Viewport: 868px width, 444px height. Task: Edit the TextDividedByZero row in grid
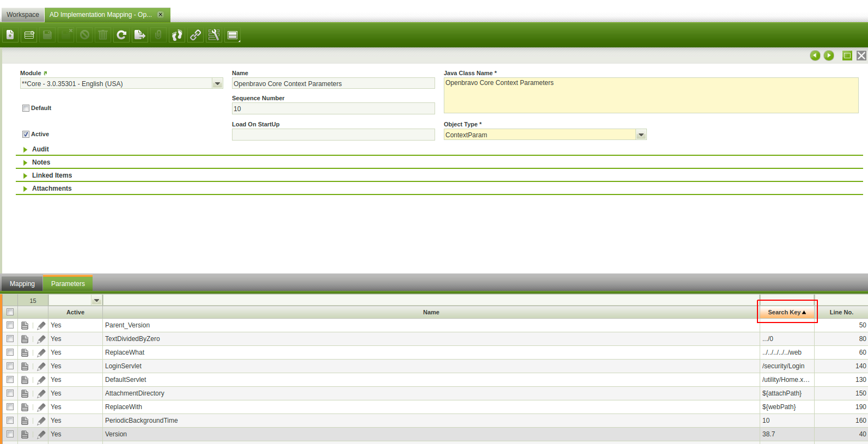tap(41, 339)
